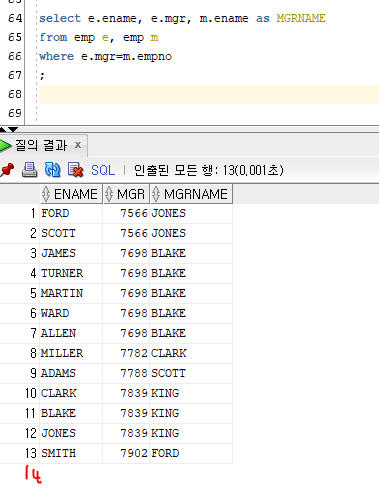Close the query result tab
This screenshot has height=491, width=379.
point(78,145)
